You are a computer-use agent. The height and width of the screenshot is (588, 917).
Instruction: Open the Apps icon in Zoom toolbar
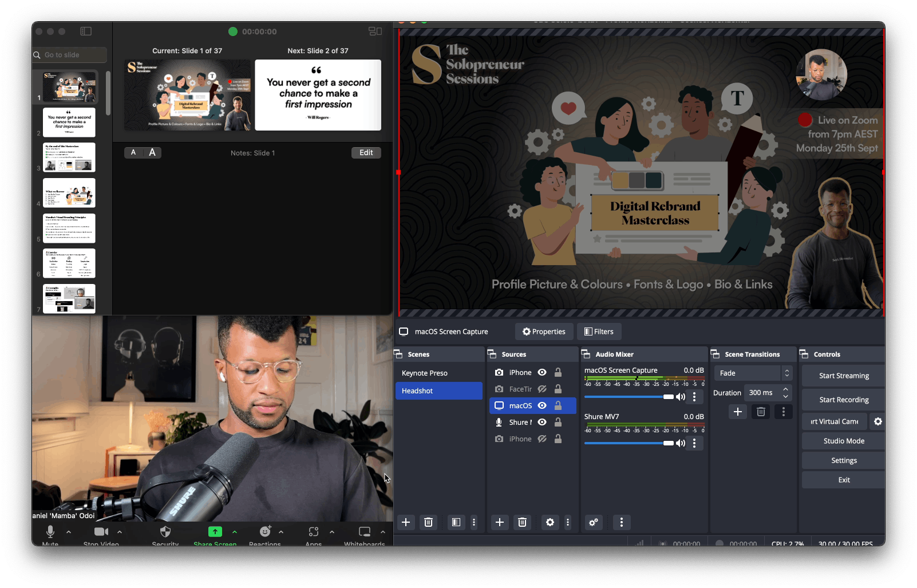pos(314,532)
